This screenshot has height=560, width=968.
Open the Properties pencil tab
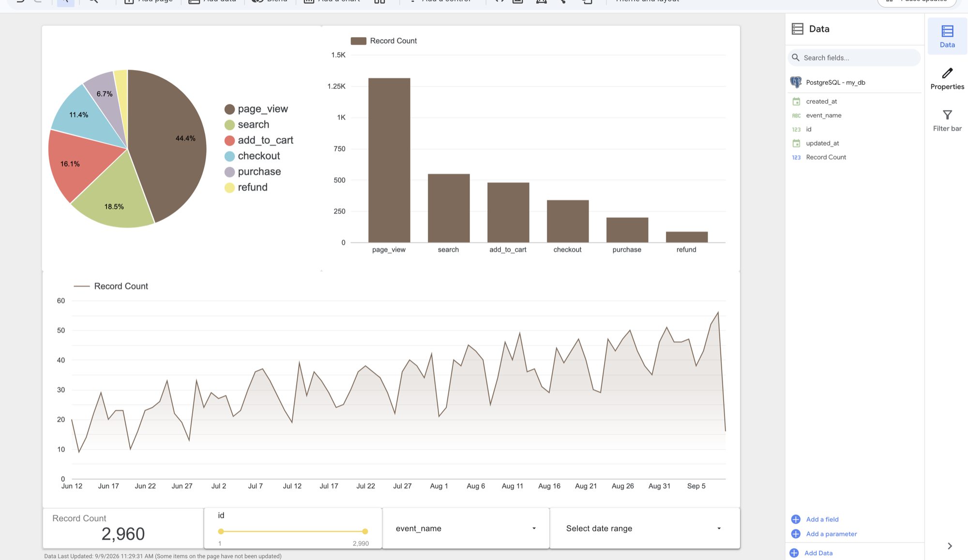click(x=947, y=79)
